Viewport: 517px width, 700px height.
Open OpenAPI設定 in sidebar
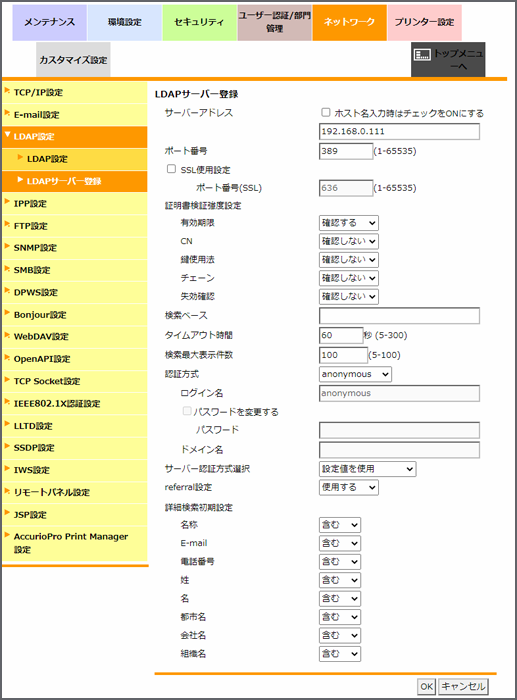(75, 359)
